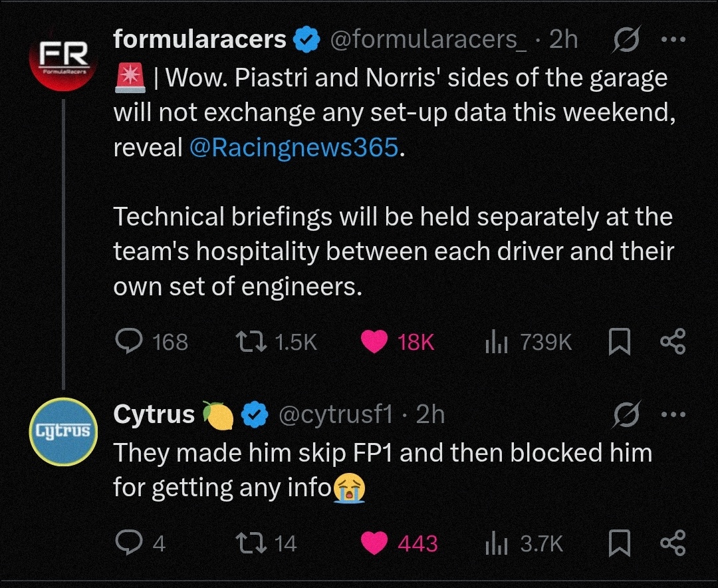Bookmark the Cytrus reply

tap(620, 543)
